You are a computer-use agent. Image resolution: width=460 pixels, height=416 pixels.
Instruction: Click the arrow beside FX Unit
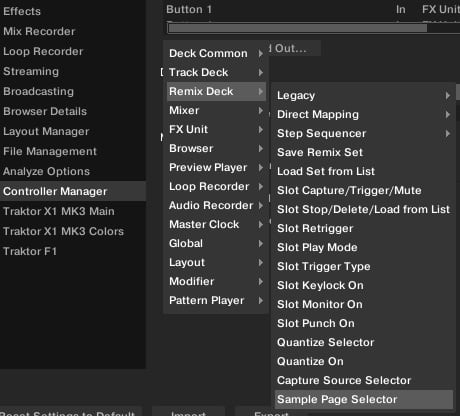coord(261,129)
